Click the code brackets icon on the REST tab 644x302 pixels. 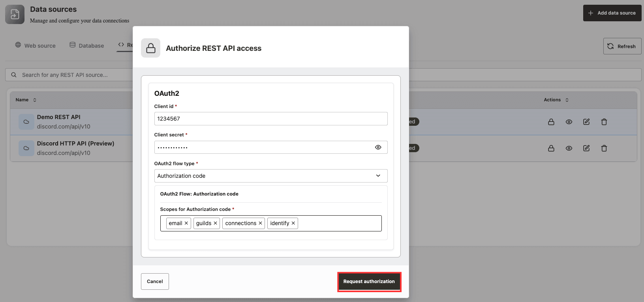121,45
